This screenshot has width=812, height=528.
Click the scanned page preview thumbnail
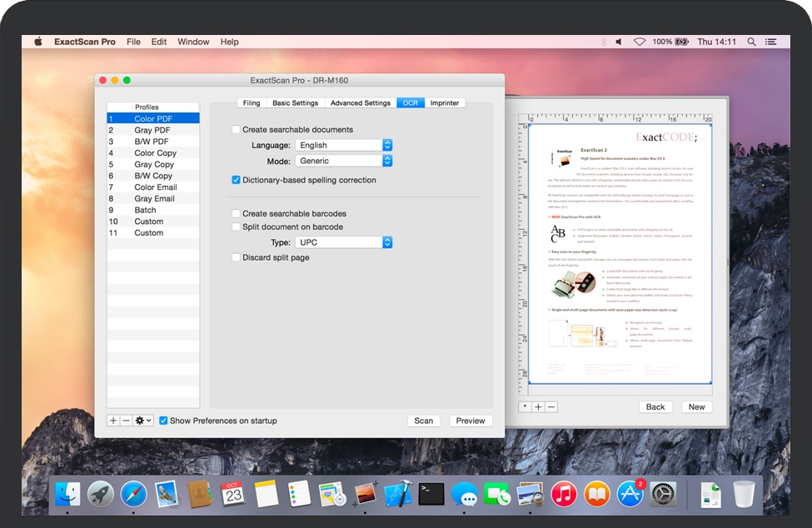620,254
